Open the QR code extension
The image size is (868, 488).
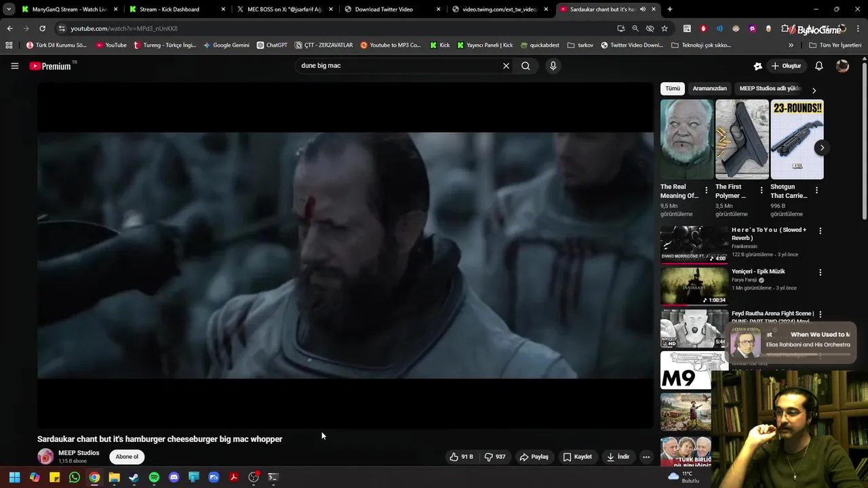pos(687,28)
